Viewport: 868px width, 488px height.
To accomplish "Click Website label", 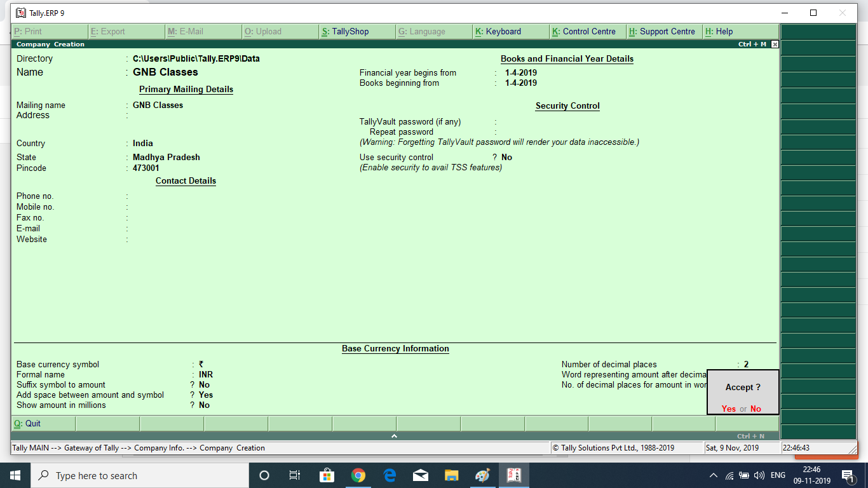I will pyautogui.click(x=32, y=239).
